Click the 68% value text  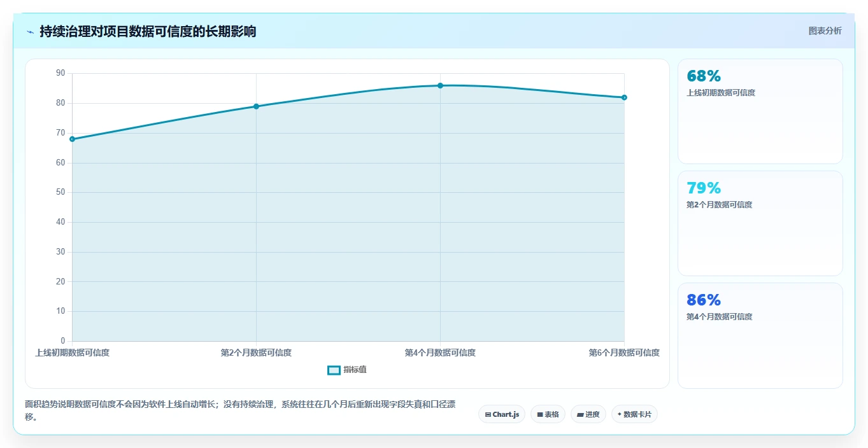(x=704, y=76)
